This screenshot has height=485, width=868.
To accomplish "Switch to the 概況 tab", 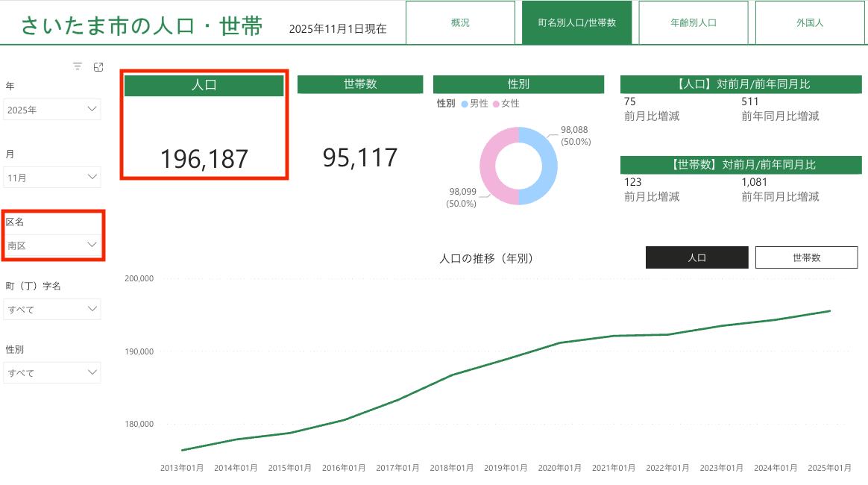I will pos(460,22).
